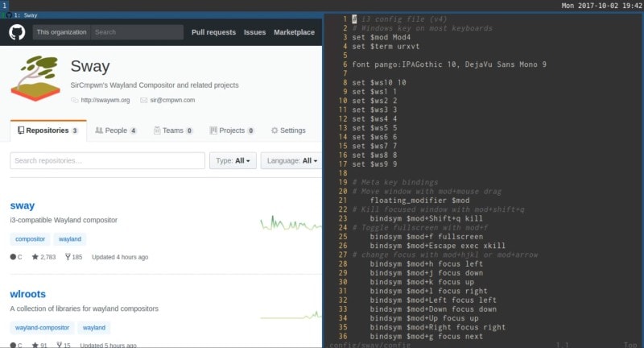The image size is (644, 348).
Task: Expand the Language: All filter
Action: coord(291,160)
